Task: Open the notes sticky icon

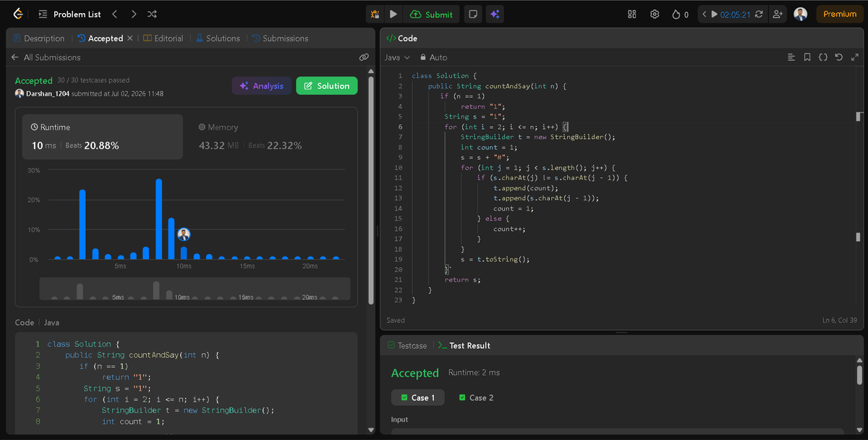Action: pyautogui.click(x=472, y=14)
